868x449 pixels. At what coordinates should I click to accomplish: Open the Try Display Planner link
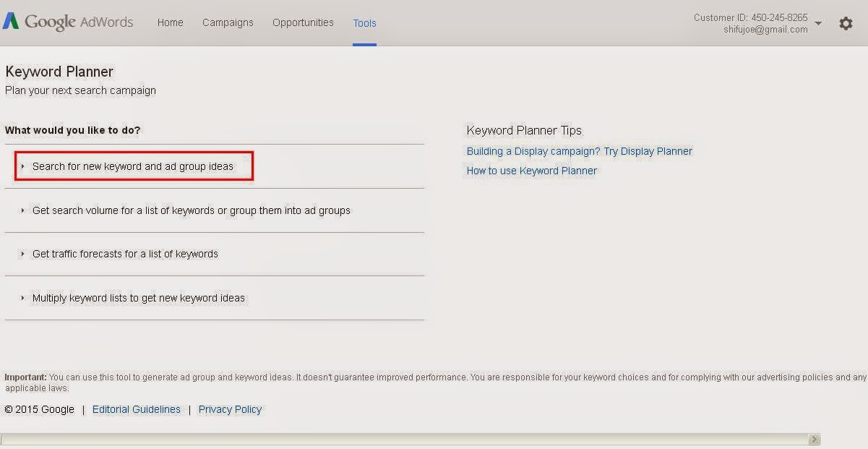[x=580, y=151]
